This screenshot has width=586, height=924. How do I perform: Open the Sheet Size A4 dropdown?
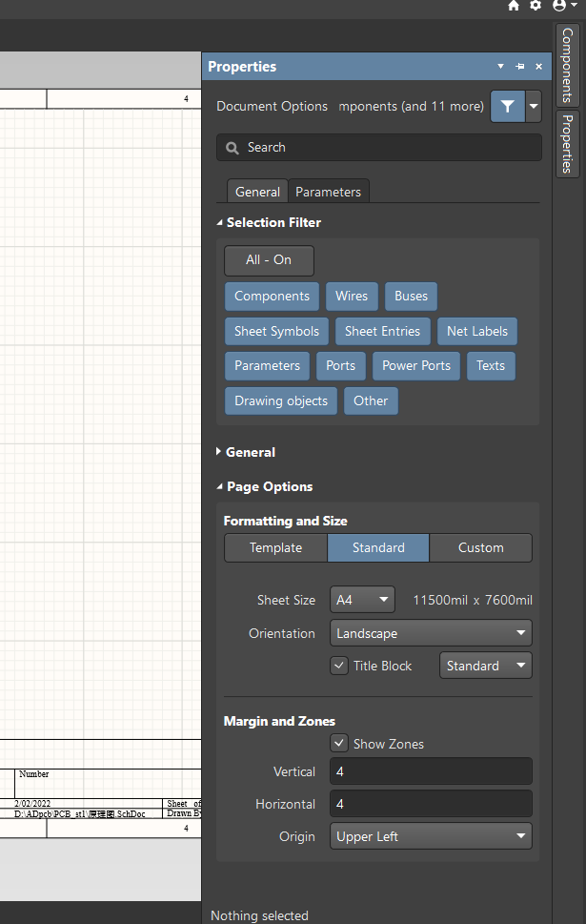click(x=362, y=600)
